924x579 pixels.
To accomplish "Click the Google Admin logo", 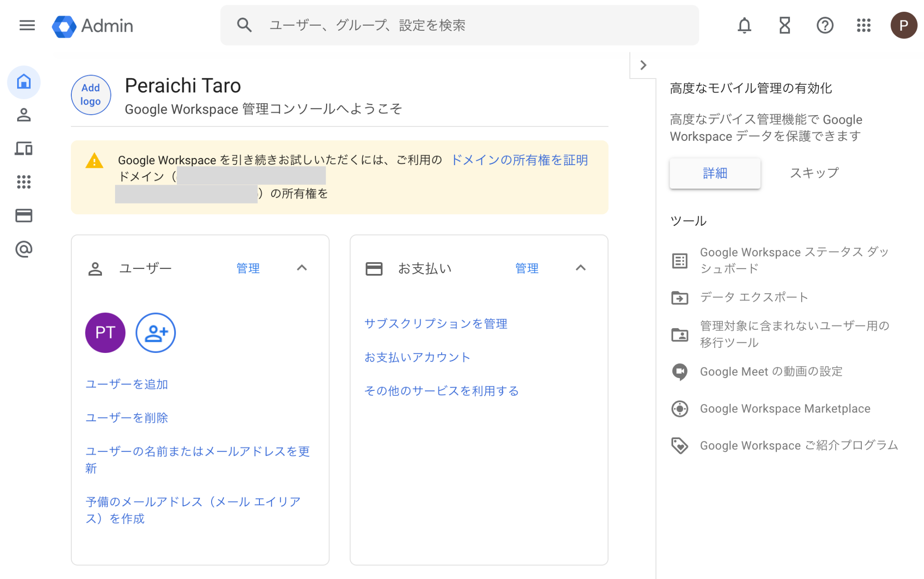I will 64,26.
